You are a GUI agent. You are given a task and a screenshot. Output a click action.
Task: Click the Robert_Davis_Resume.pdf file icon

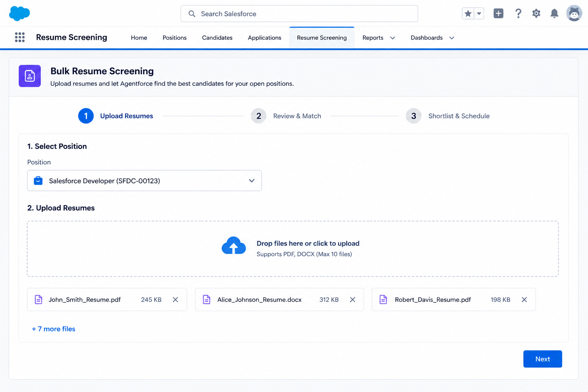383,299
